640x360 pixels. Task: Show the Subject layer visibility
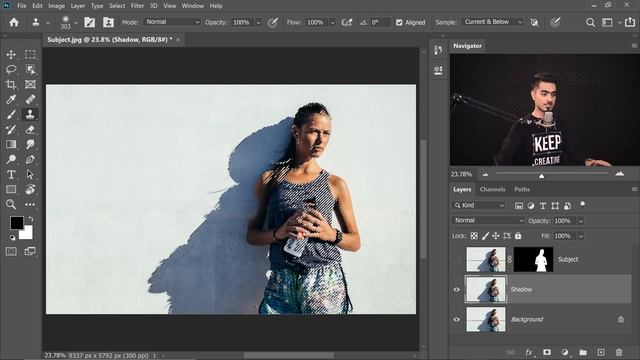457,260
